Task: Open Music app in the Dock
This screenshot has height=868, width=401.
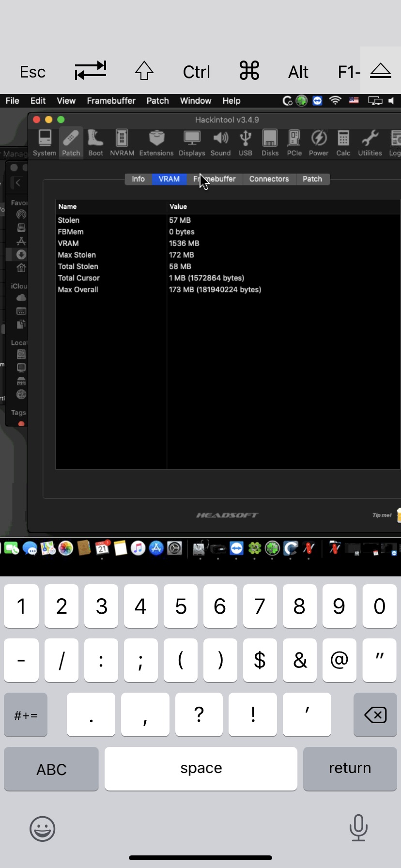Action: click(138, 548)
